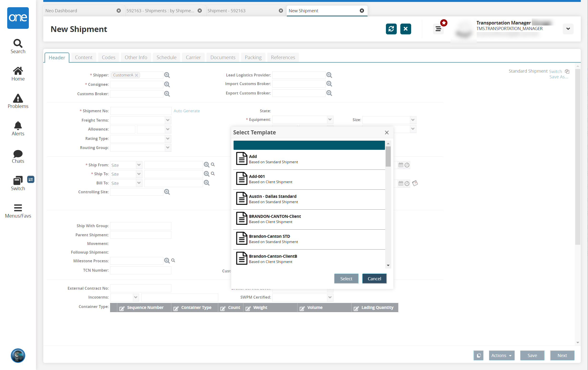Switch to the Schedule tab
The height and width of the screenshot is (370, 588).
pyautogui.click(x=167, y=57)
